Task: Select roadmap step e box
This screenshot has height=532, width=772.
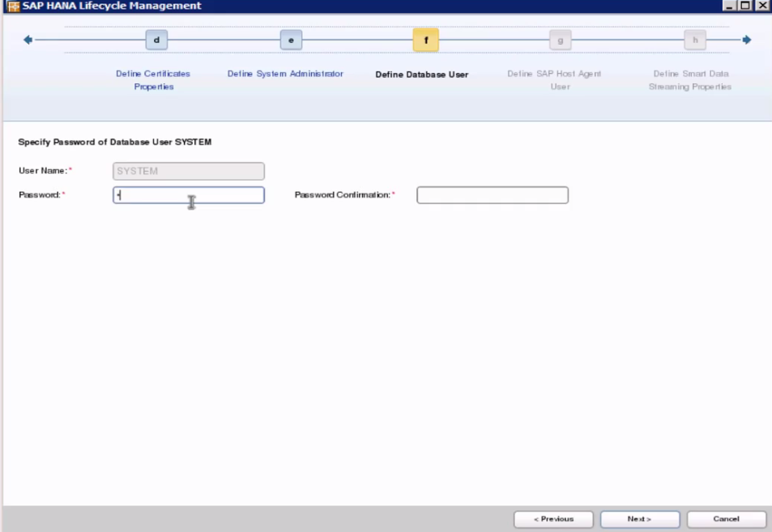Action: click(291, 40)
